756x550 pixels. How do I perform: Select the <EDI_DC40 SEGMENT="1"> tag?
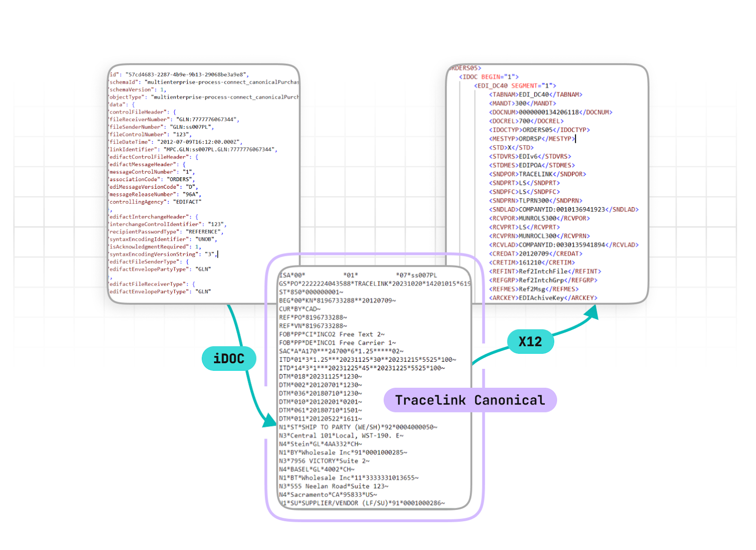pyautogui.click(x=515, y=86)
